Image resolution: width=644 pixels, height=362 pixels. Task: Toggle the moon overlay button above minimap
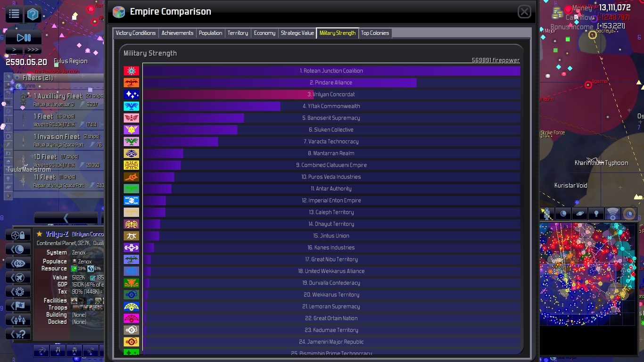563,214
